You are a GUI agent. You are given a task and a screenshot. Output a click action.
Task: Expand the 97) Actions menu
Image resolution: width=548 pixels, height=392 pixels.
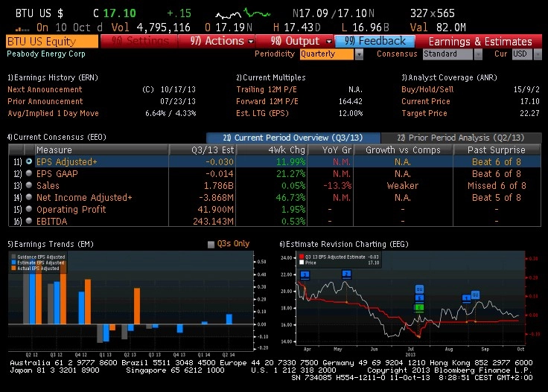[217, 41]
